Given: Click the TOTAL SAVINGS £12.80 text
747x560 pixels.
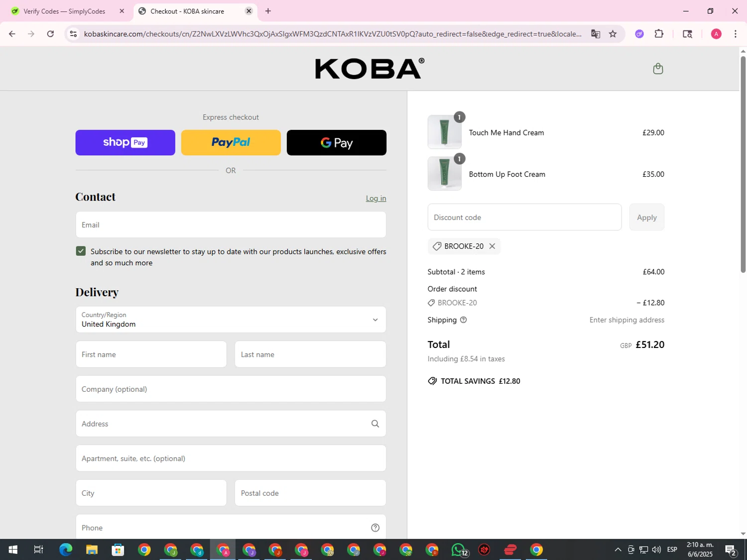Looking at the screenshot, I should click(x=480, y=381).
